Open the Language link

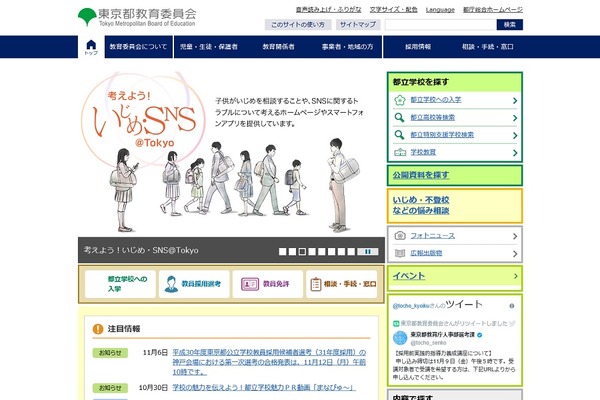(440, 10)
